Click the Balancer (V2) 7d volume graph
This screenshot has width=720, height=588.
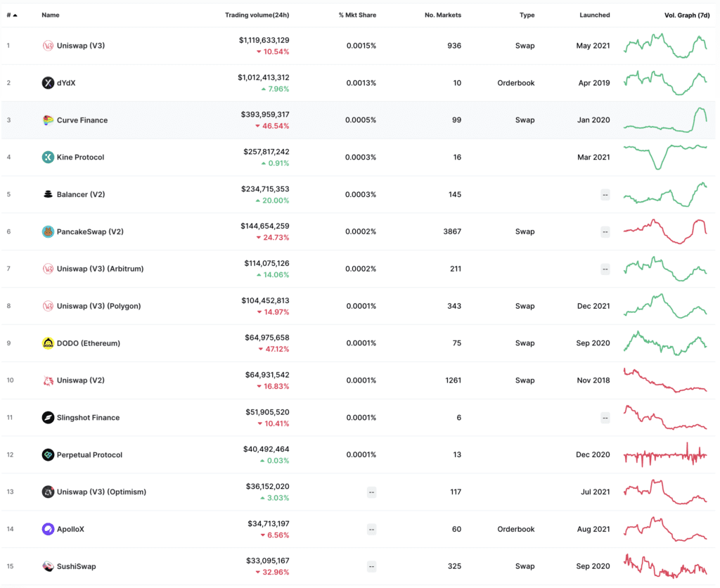click(665, 194)
